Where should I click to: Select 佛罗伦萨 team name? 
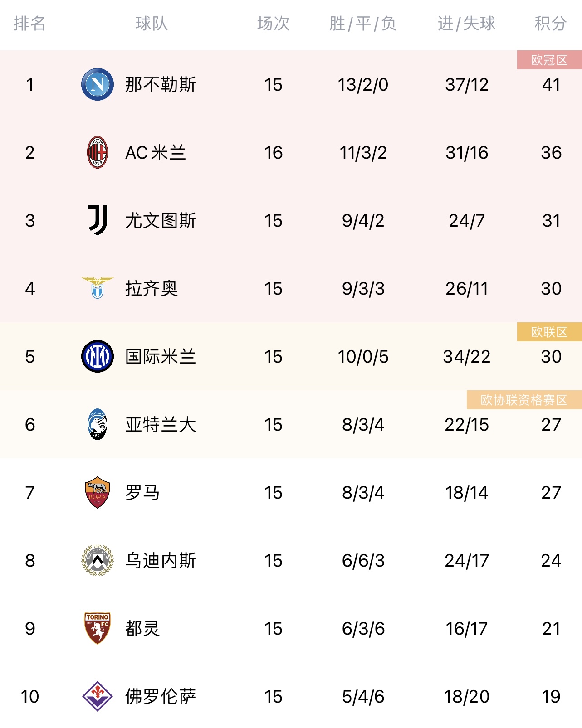click(x=161, y=697)
